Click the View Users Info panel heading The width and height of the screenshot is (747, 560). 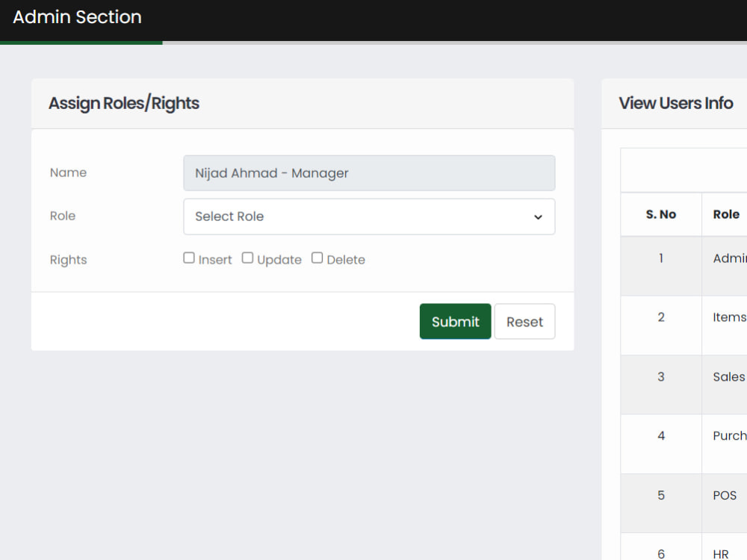[x=675, y=103]
